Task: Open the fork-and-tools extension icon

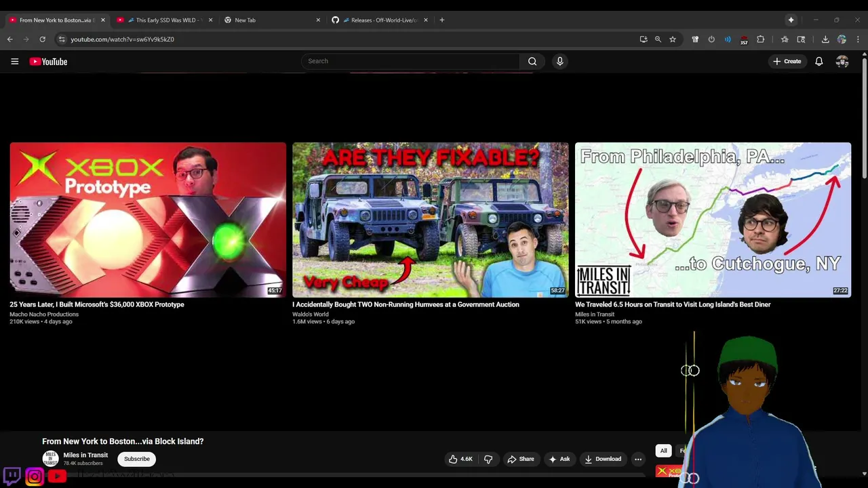Action: tap(695, 39)
